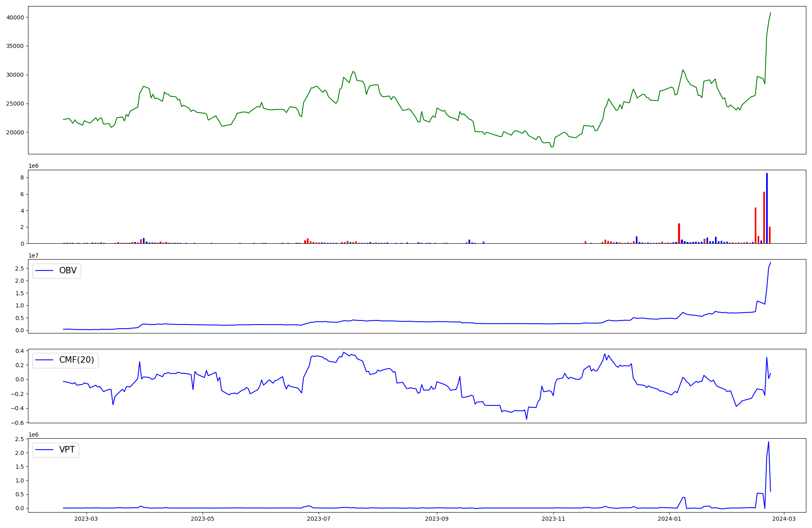This screenshot has width=812, height=528.
Task: Click the tallest blue volume bar
Action: tap(767, 208)
